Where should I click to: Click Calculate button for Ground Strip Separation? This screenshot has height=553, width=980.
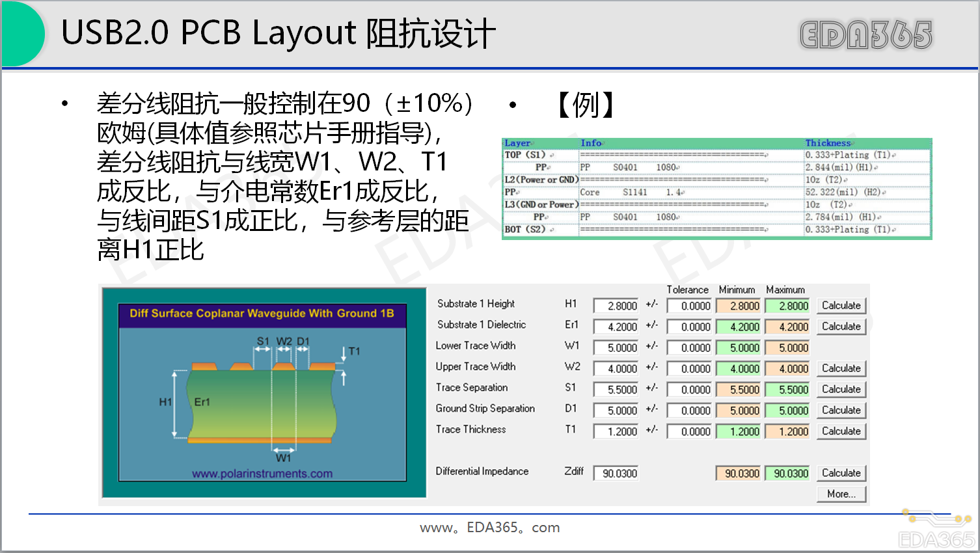point(841,411)
